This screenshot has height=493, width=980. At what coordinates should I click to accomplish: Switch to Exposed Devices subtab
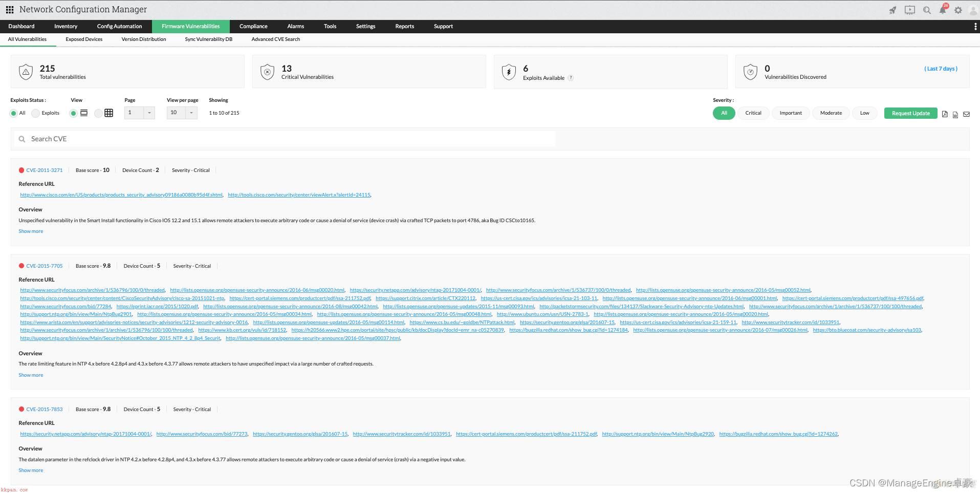click(x=84, y=39)
